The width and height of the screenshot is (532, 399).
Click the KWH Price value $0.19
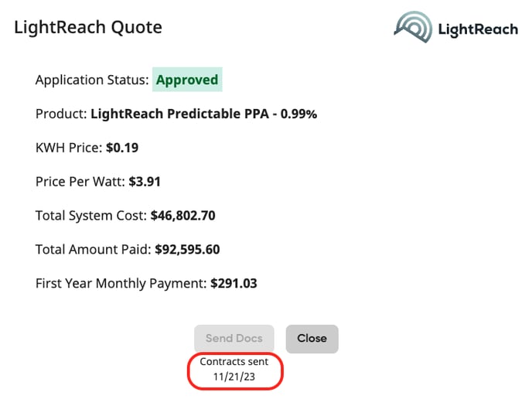click(x=122, y=148)
